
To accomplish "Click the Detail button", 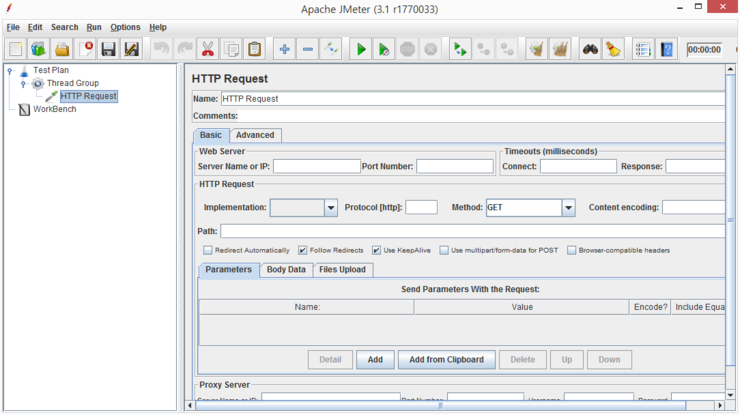I will coord(330,360).
